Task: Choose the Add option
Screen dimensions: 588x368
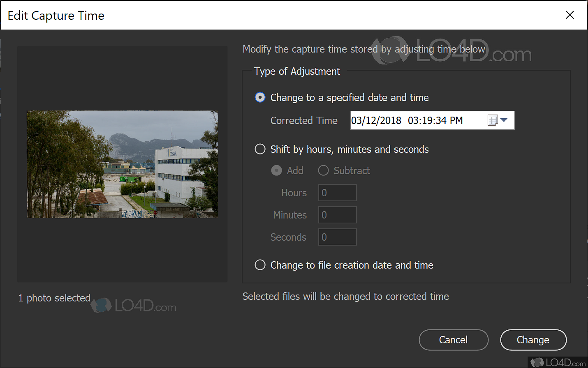Action: [x=276, y=170]
